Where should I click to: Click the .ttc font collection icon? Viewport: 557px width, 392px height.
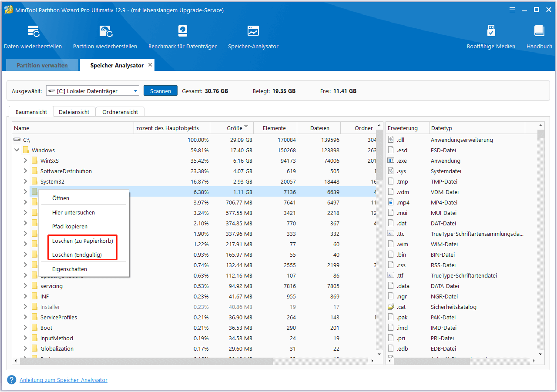(391, 234)
